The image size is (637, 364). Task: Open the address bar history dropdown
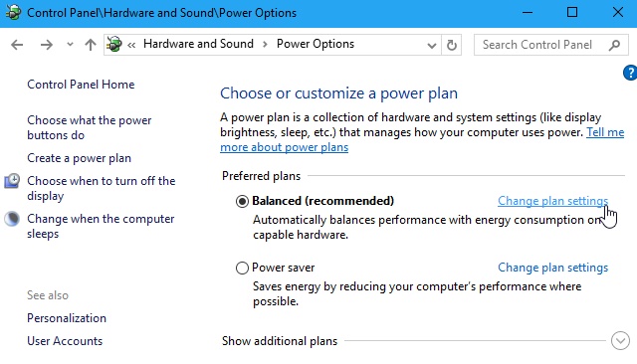pyautogui.click(x=431, y=45)
